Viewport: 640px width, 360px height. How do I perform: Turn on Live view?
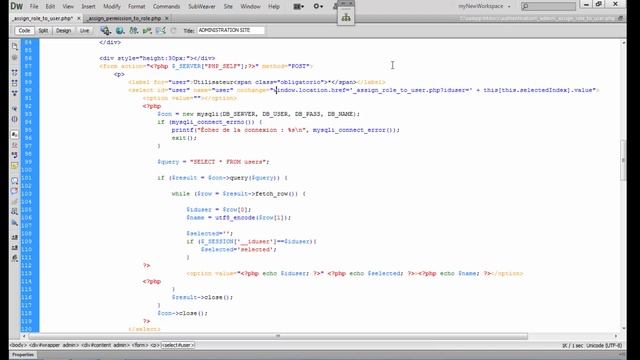84,31
